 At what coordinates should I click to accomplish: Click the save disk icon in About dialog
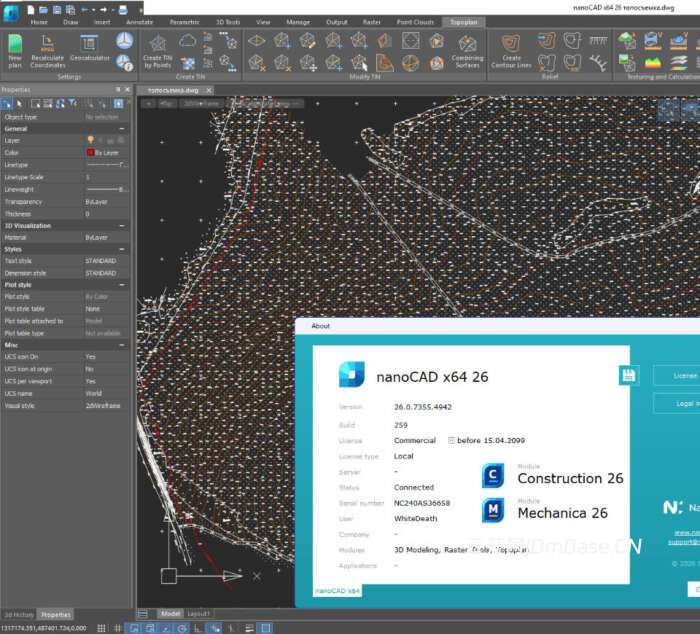[x=629, y=375]
